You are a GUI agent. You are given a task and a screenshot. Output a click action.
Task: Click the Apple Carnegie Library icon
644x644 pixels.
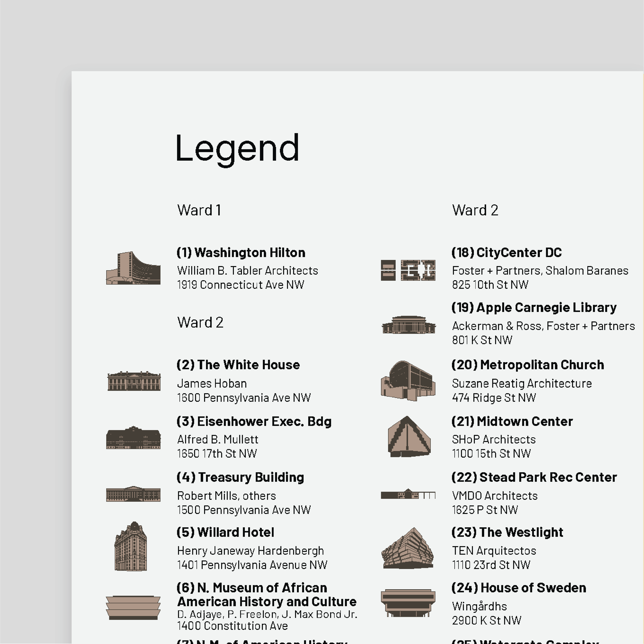409,325
